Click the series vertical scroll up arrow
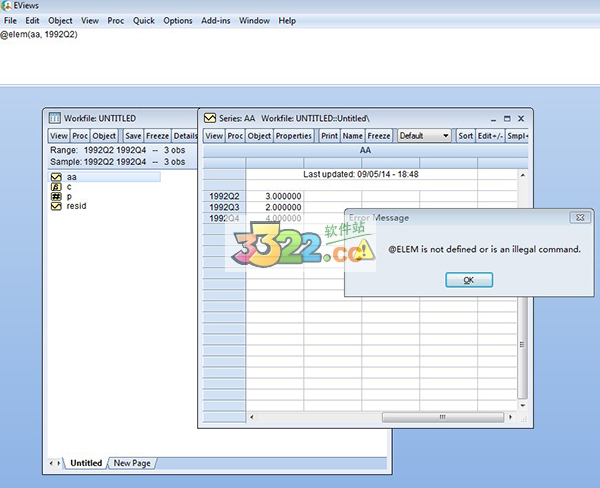The height and width of the screenshot is (488, 600). tap(523, 175)
